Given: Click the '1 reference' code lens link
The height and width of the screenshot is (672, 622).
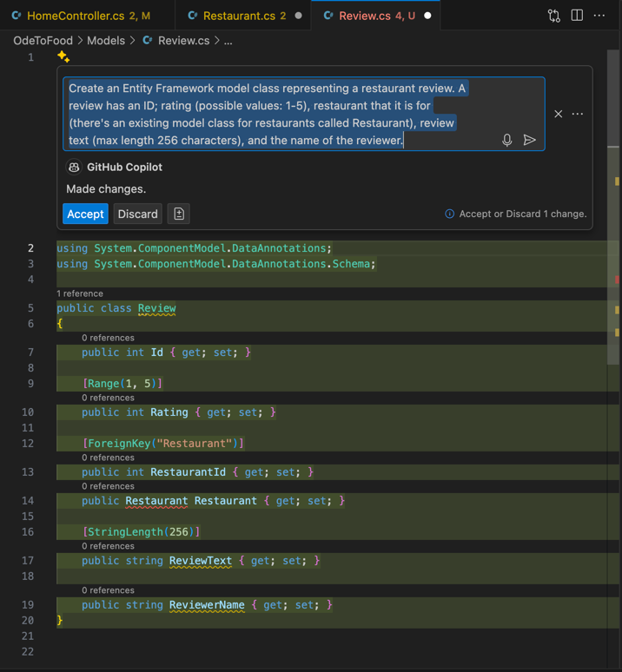Looking at the screenshot, I should point(79,294).
